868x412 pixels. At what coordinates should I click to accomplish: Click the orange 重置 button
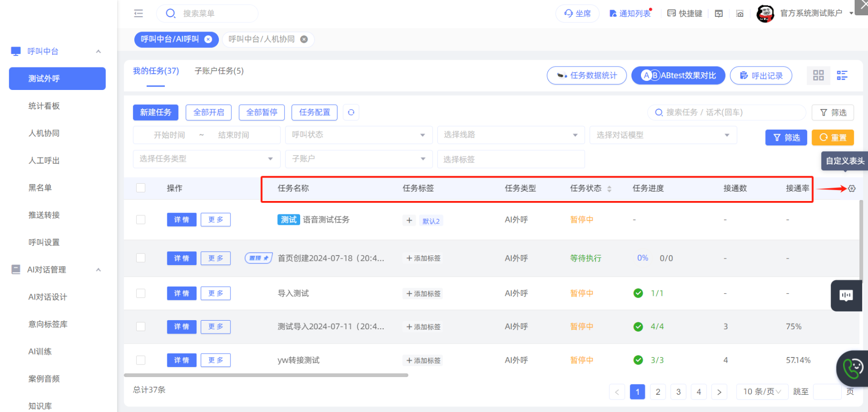click(x=833, y=138)
